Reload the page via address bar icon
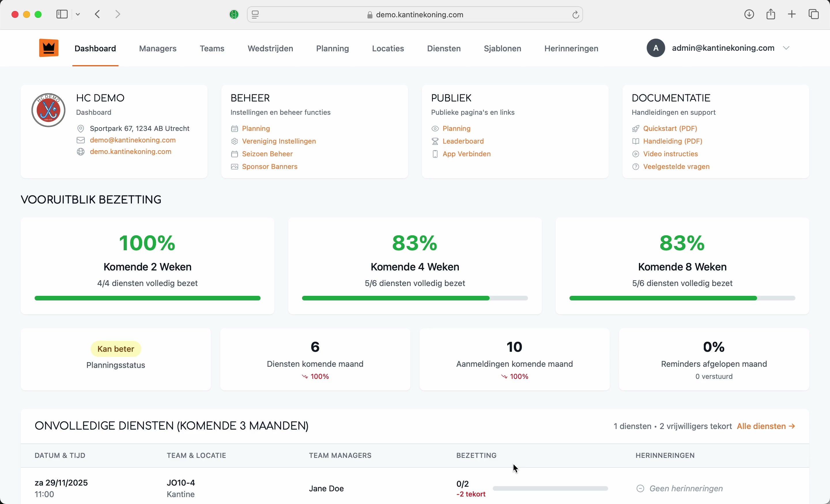830x504 pixels. [575, 15]
